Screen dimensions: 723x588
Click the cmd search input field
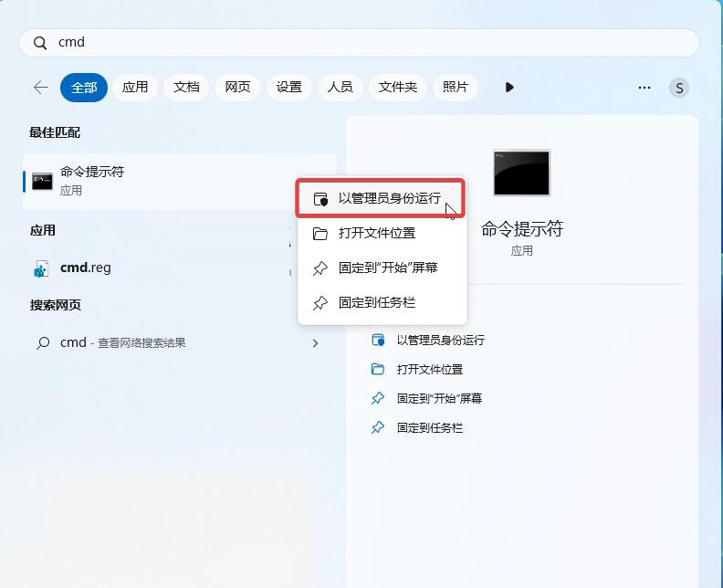pos(359,43)
